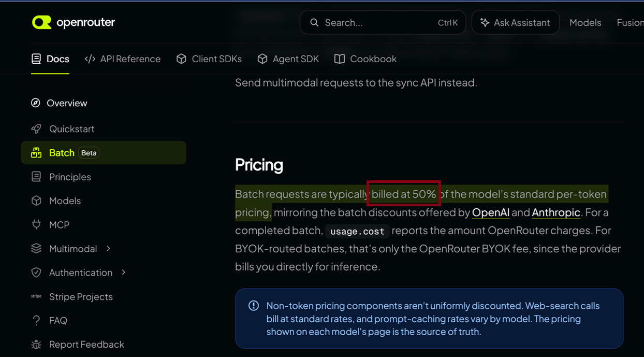Select Principles in the sidebar
644x357 pixels.
click(x=104, y=177)
